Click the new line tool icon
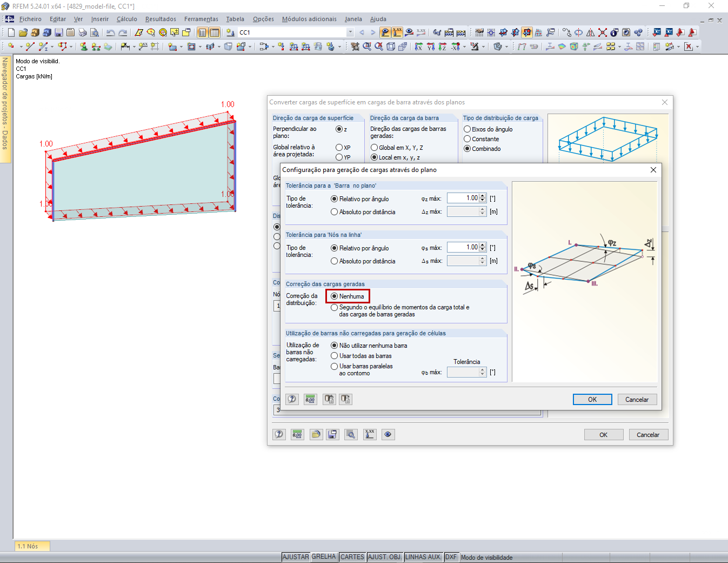This screenshot has width=728, height=563. tap(30, 47)
